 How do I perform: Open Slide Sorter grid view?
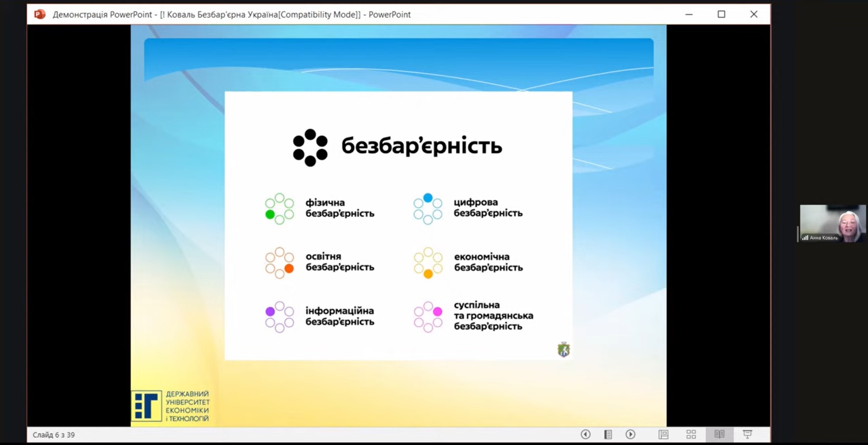(691, 434)
